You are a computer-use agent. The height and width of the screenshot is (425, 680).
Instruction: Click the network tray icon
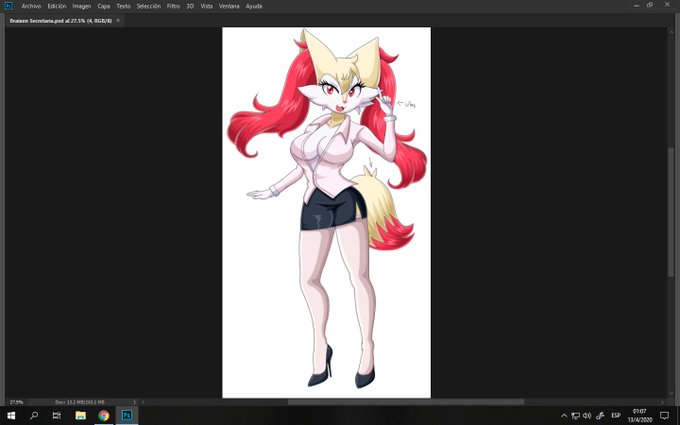[x=575, y=416]
